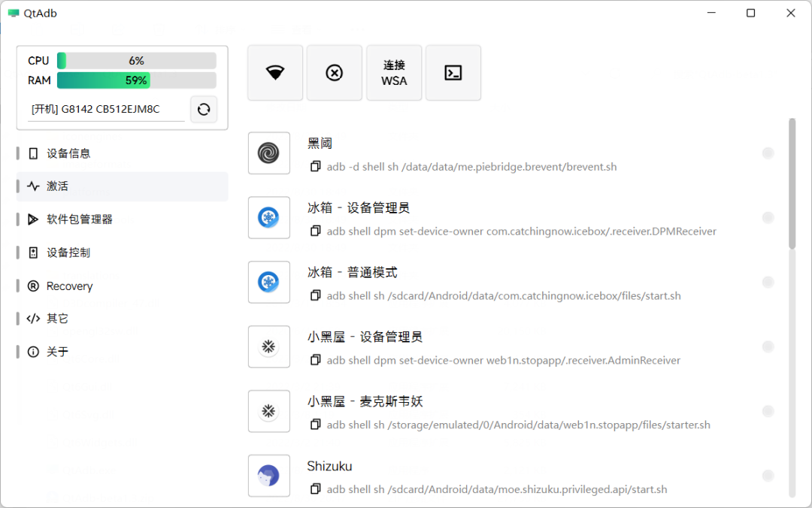Click the 软件包管理器 play-store icon
The height and width of the screenshot is (508, 812).
pyautogui.click(x=33, y=219)
